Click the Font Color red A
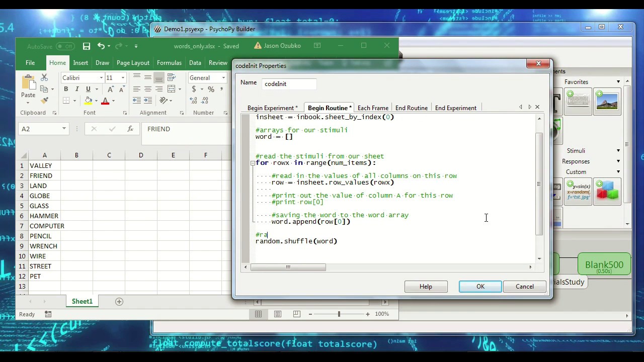 pos(105,101)
